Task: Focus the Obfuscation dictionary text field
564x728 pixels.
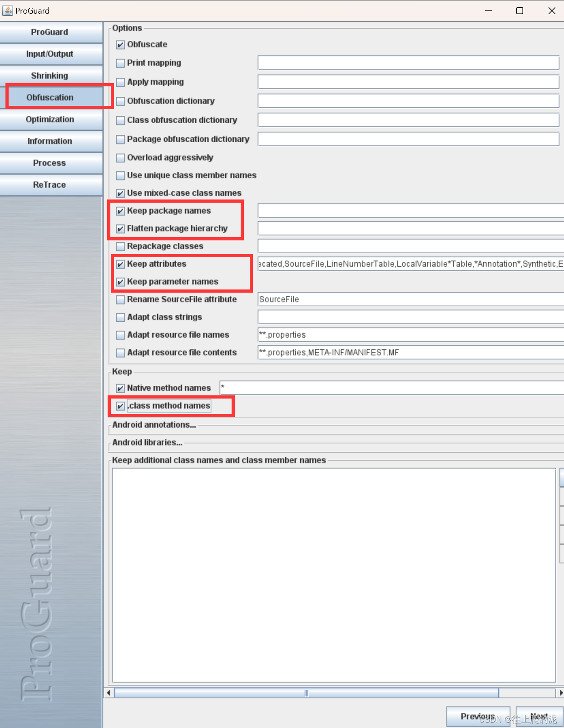Action: pos(408,101)
